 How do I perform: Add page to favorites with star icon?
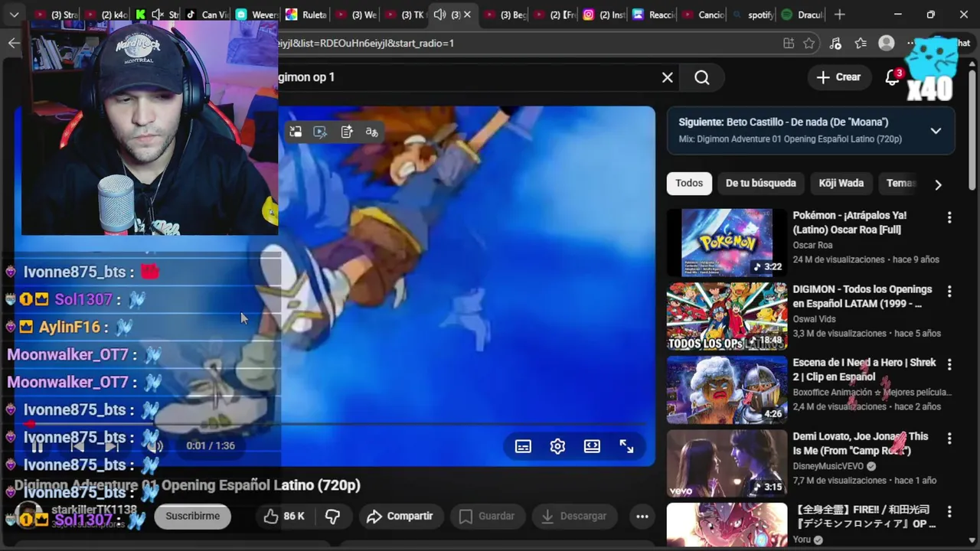click(809, 44)
